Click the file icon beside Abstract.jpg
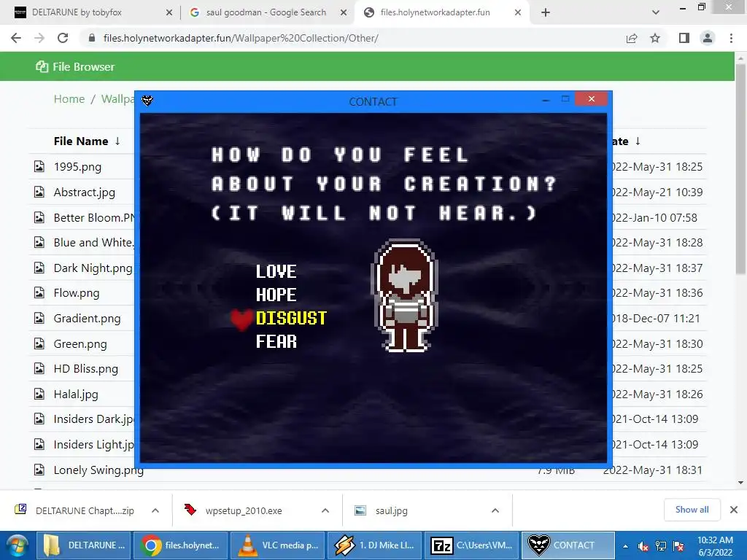The width and height of the screenshot is (747, 560). pyautogui.click(x=39, y=192)
